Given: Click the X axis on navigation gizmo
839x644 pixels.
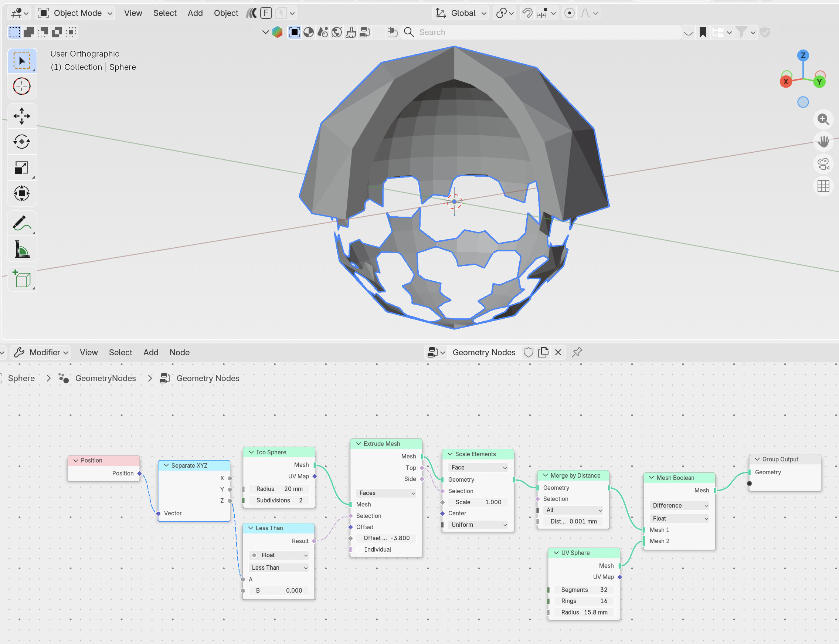Looking at the screenshot, I should pyautogui.click(x=786, y=81).
